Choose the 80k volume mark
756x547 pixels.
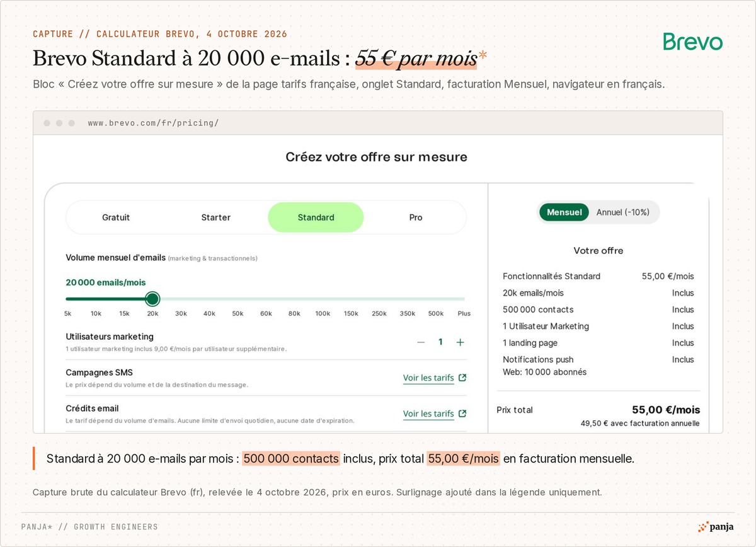294,313
